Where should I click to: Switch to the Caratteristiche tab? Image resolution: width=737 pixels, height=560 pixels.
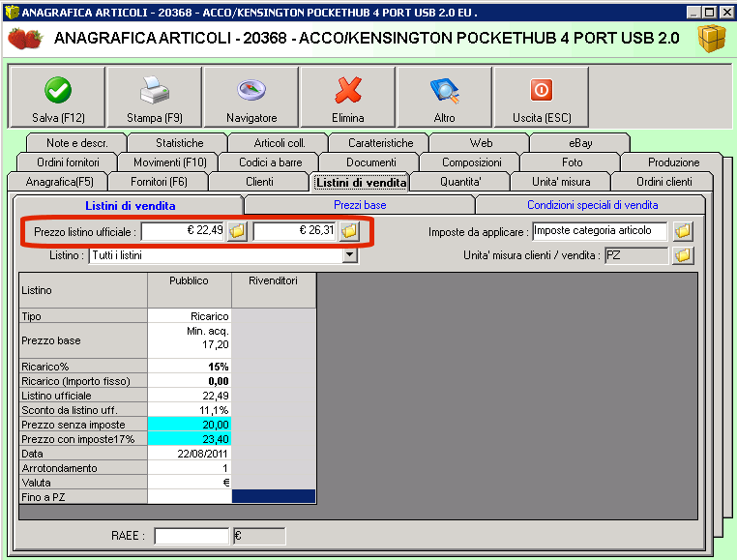[380, 143]
